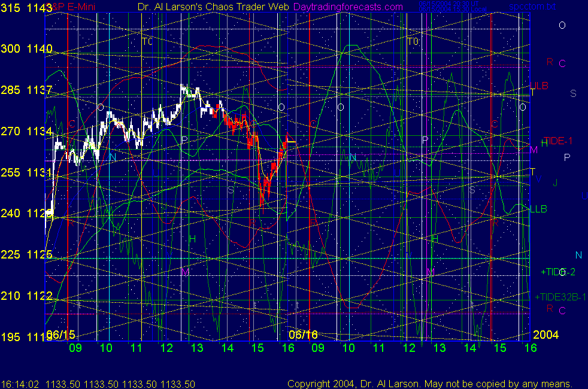The height and width of the screenshot is (389, 588).
Task: Select the "300 1140" price axis label
Action: (x=26, y=48)
